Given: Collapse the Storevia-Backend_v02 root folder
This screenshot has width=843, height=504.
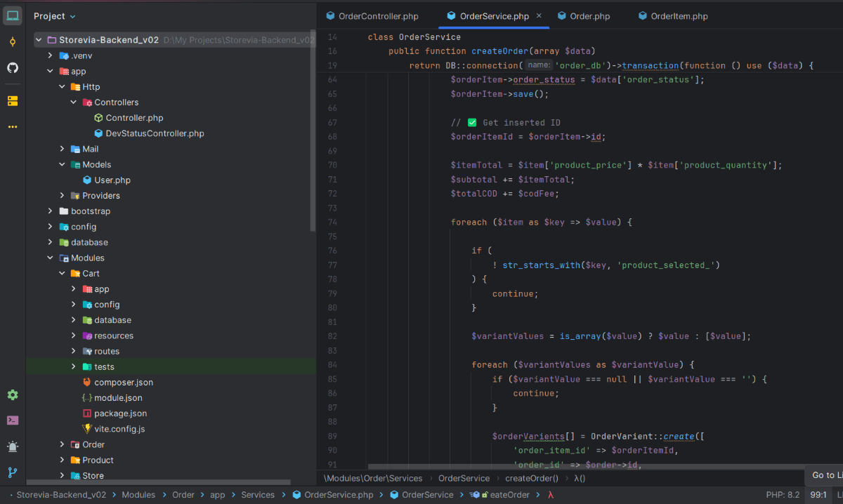Looking at the screenshot, I should 38,40.
